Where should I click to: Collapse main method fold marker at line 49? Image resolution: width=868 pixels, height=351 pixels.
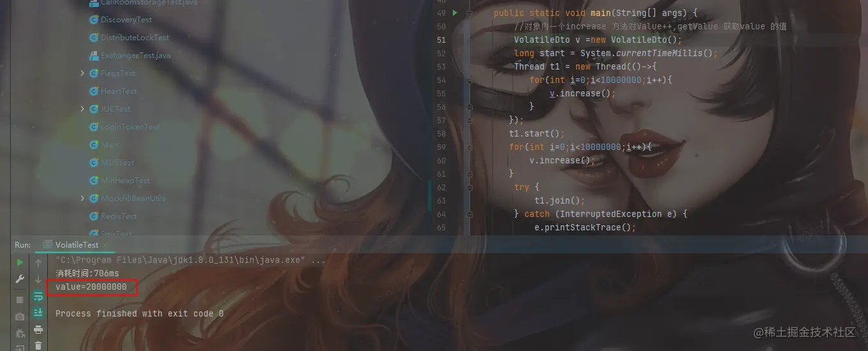click(x=470, y=13)
